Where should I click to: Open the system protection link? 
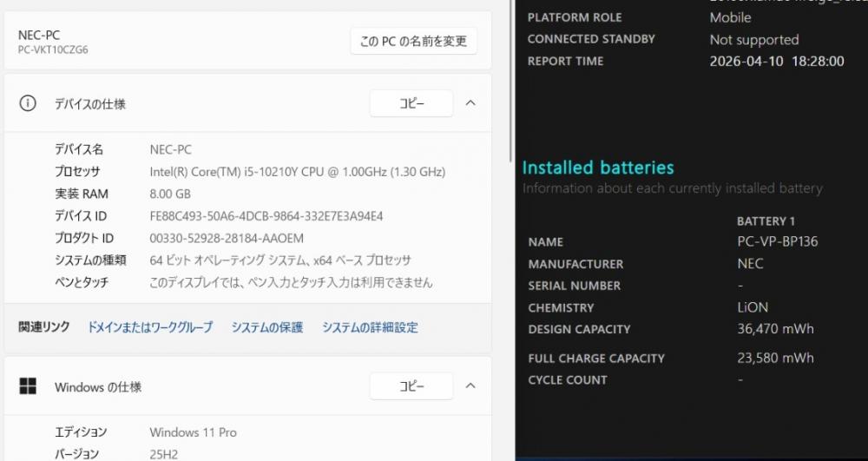[267, 327]
